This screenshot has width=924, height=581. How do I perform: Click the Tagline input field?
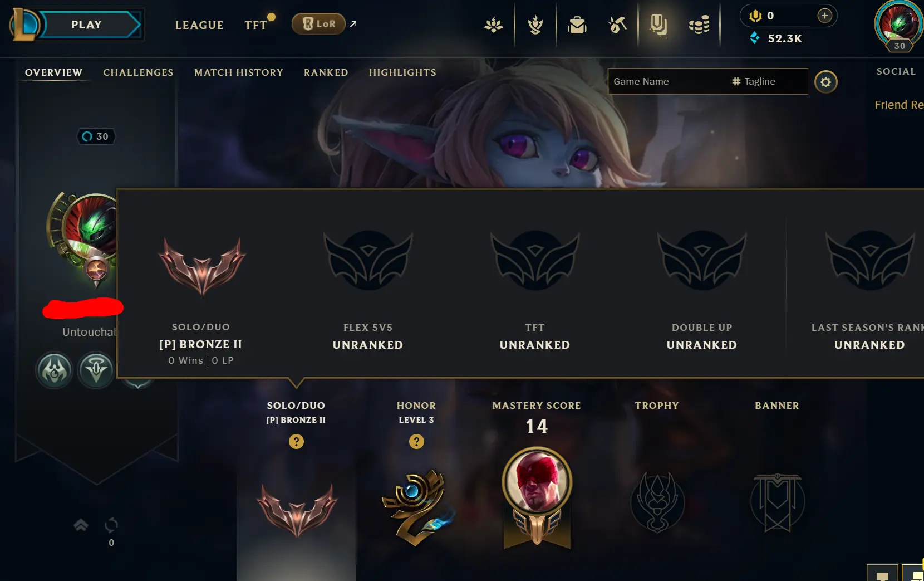pyautogui.click(x=768, y=81)
